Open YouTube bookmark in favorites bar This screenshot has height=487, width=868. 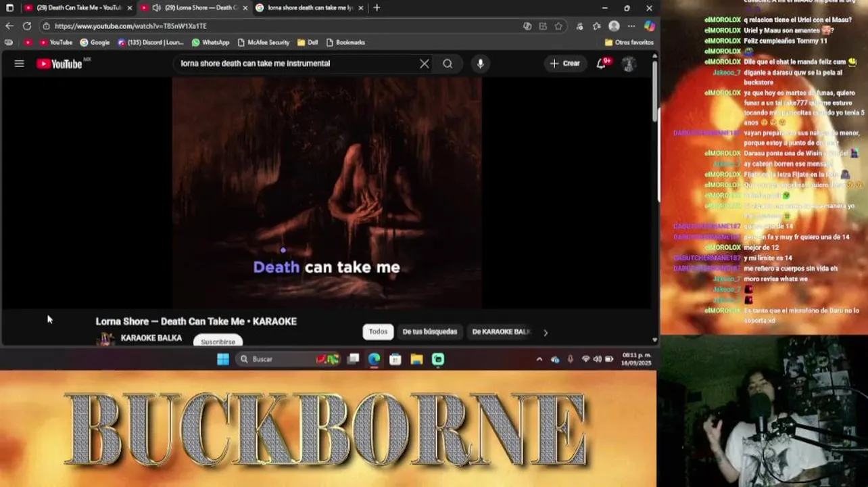[56, 42]
